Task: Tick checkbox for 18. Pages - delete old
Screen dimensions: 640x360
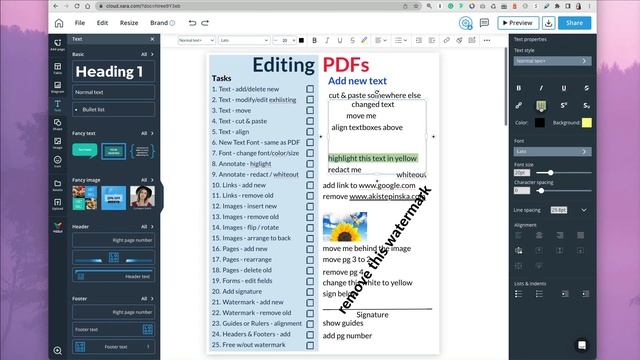Action: [310, 271]
